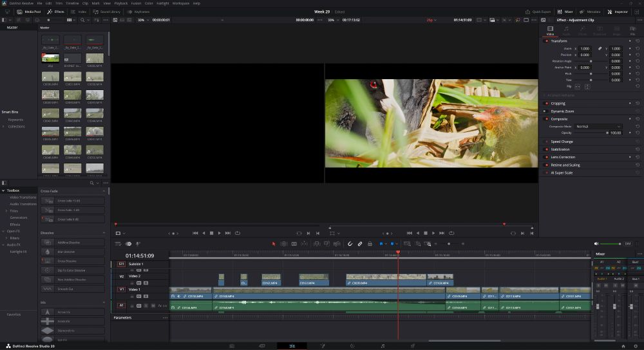Select the C0039.MP4 clip on Video 2
This screenshot has width=644, height=350.
[386, 280]
